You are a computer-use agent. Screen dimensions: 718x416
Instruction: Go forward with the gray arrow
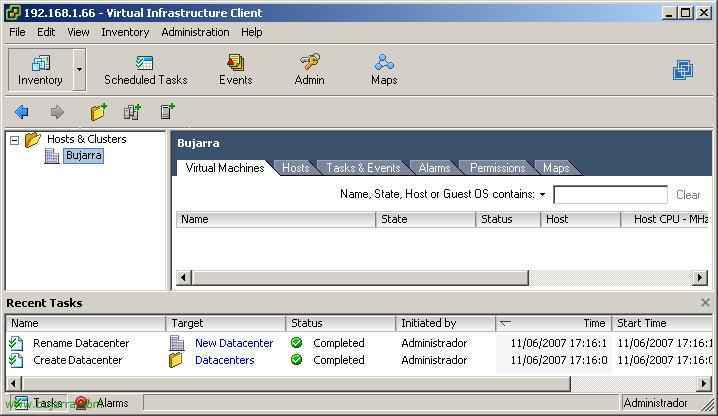click(x=57, y=112)
